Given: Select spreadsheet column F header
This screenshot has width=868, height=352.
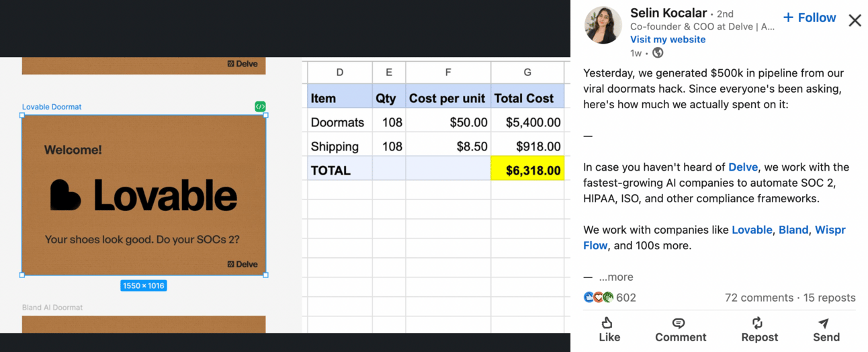Looking at the screenshot, I should pos(448,72).
